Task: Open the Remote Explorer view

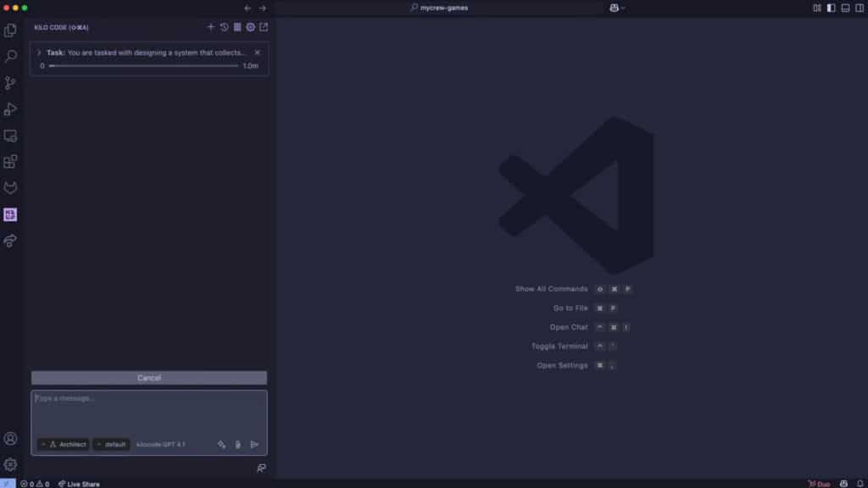Action: point(10,136)
